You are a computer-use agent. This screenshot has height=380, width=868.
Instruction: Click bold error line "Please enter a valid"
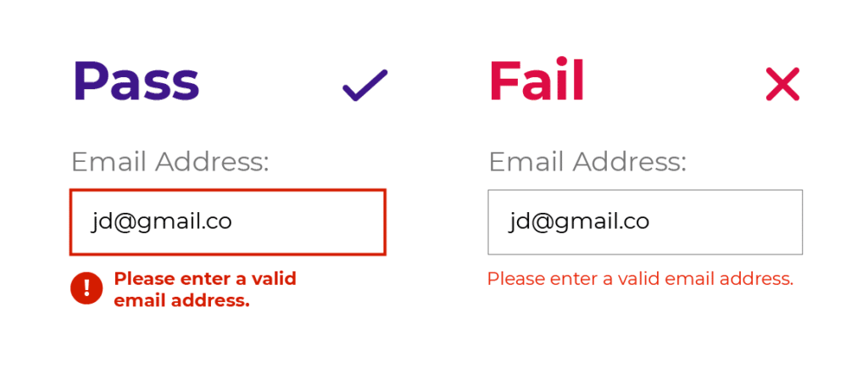tap(205, 278)
